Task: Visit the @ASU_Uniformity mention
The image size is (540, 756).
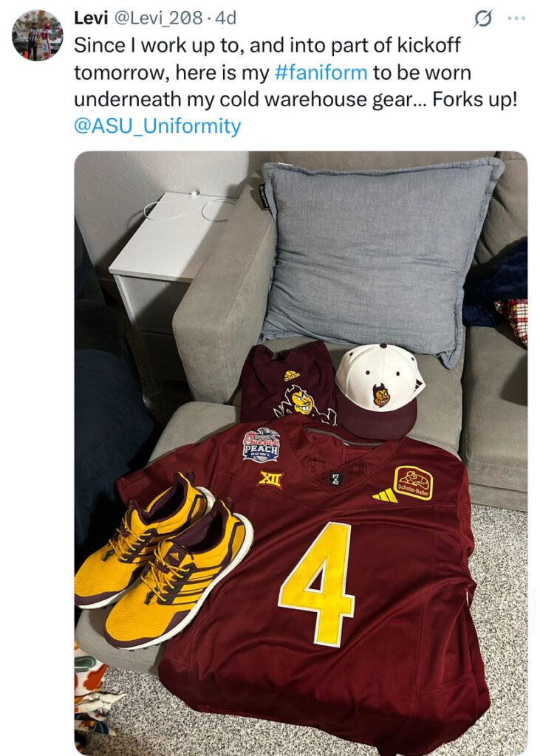Action: click(x=157, y=126)
